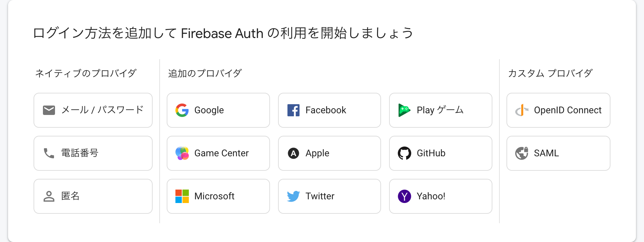Image resolution: width=644 pixels, height=242 pixels.
Task: Click the Yahoo purple Y icon
Action: click(x=404, y=196)
